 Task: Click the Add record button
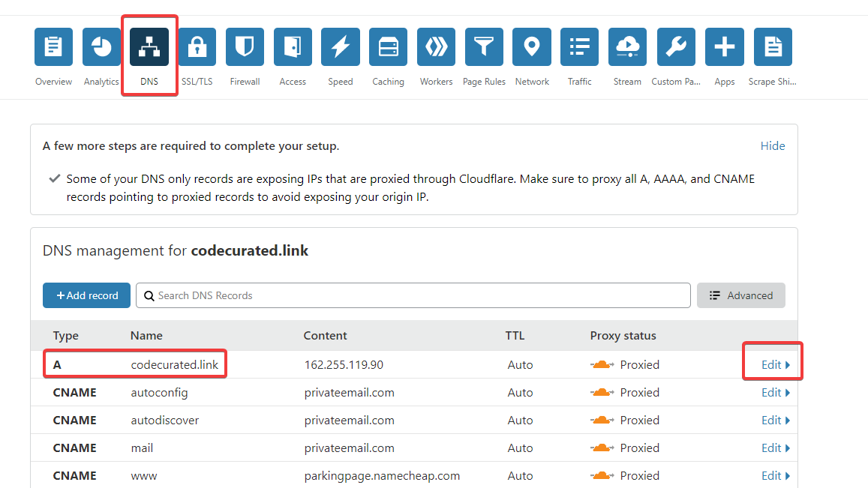[86, 295]
